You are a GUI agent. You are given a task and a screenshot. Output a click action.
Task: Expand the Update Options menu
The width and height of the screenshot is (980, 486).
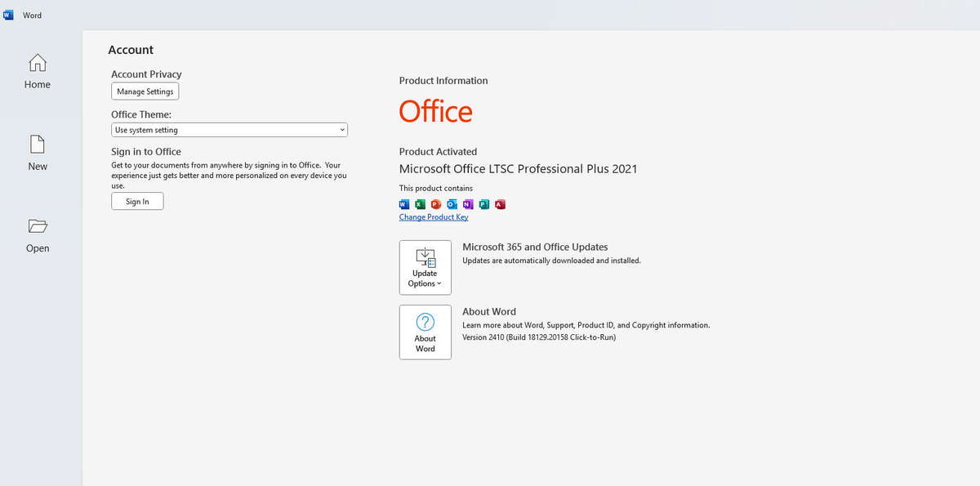coord(425,268)
